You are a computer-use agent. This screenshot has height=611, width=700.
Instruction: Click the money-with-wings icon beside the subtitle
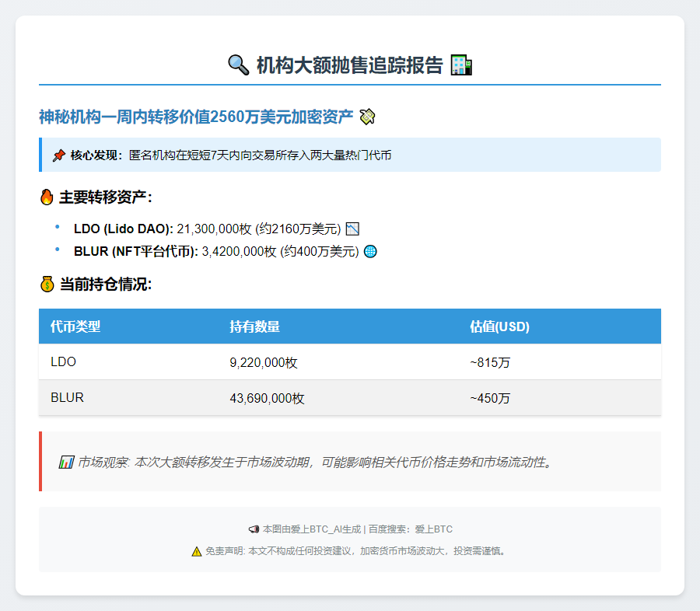coord(367,117)
